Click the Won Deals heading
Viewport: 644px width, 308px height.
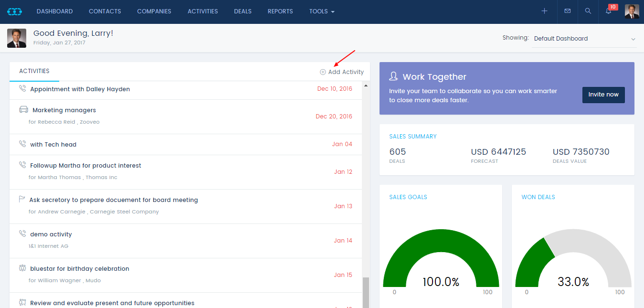538,197
